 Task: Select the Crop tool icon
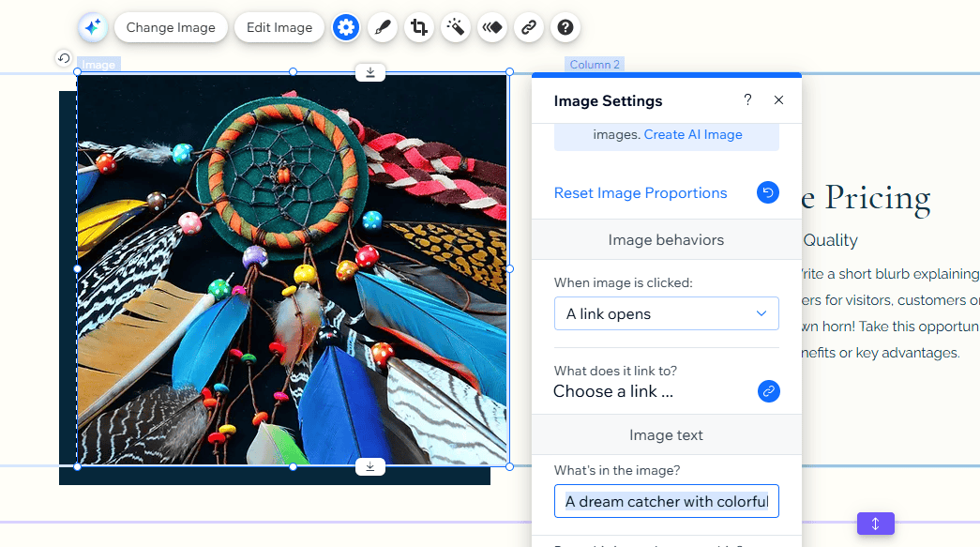(x=418, y=27)
